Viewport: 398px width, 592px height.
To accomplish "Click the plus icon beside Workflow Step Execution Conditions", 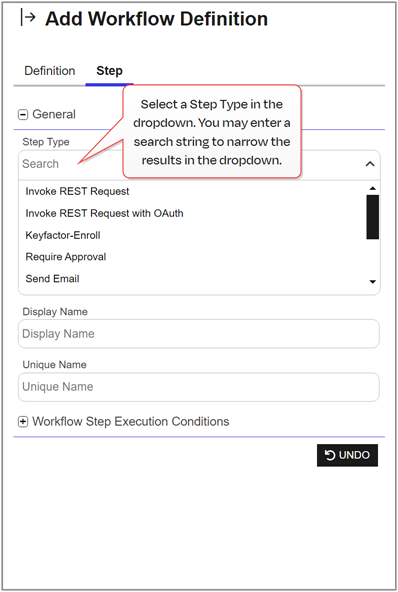I will click(23, 422).
